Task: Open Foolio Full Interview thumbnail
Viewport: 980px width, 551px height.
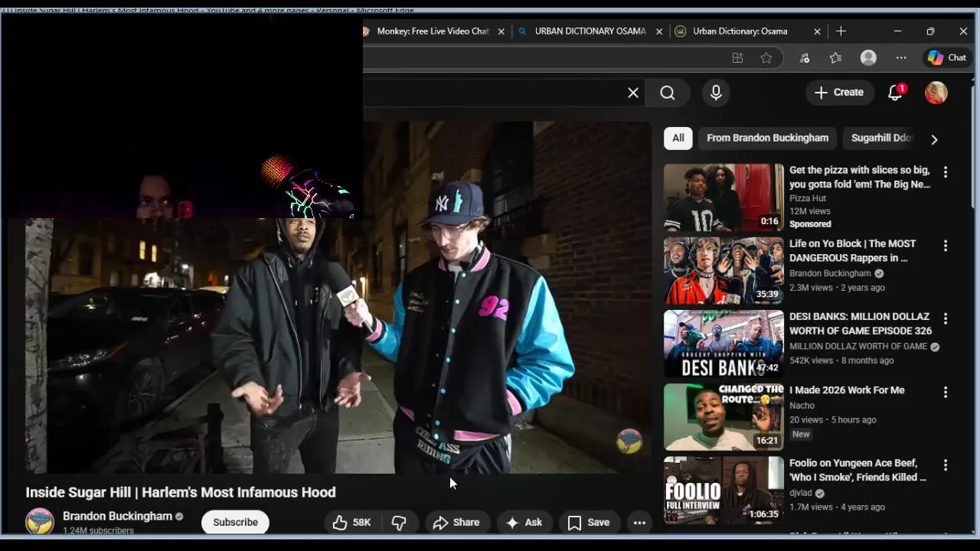Action: click(x=724, y=491)
